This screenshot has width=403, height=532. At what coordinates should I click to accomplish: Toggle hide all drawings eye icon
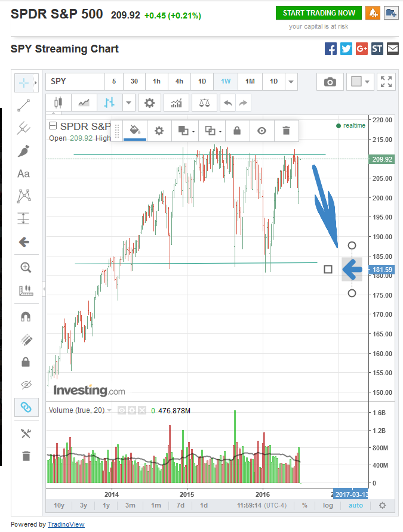[26, 385]
